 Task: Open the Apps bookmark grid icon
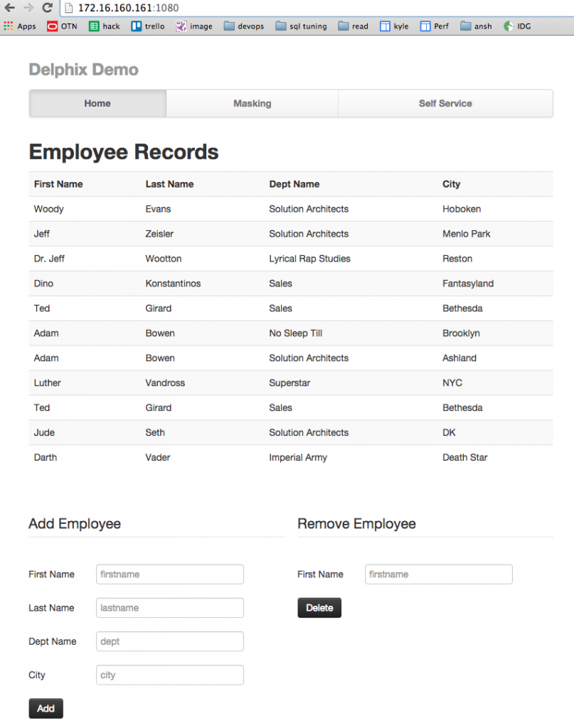pos(9,26)
